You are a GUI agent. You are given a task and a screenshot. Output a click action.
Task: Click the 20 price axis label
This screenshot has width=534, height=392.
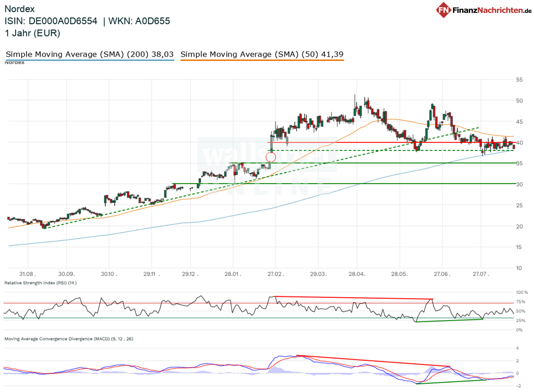(x=519, y=226)
